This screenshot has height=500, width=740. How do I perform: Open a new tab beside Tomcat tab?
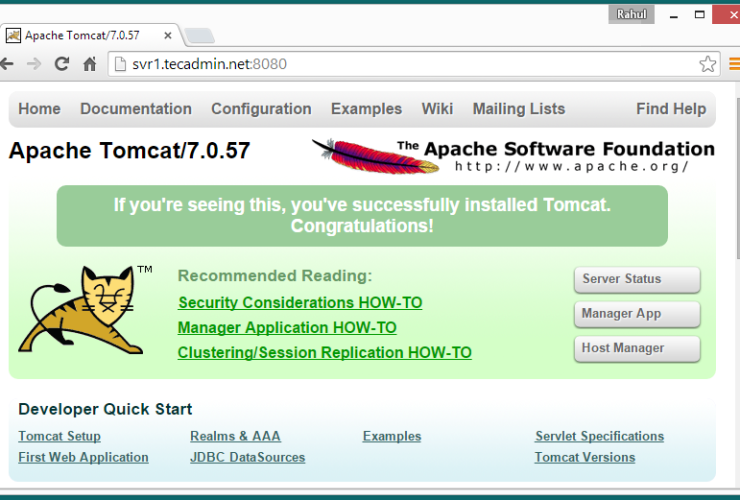click(x=199, y=36)
